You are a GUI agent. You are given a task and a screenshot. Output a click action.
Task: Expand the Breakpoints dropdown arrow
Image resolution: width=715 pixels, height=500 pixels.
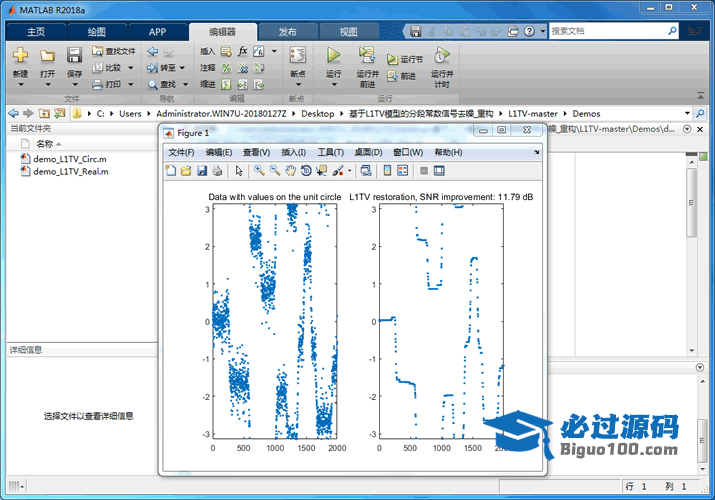click(x=298, y=85)
